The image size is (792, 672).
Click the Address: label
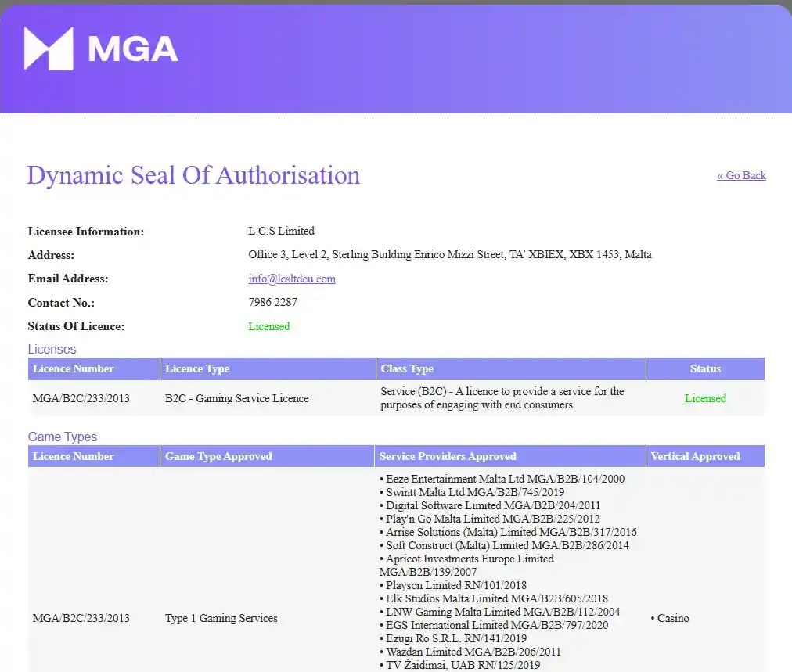pyautogui.click(x=51, y=255)
